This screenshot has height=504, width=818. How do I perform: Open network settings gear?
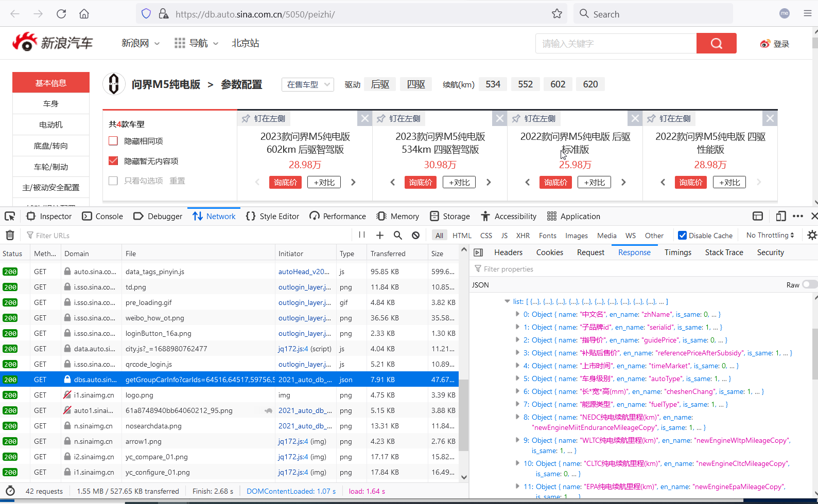tap(812, 235)
